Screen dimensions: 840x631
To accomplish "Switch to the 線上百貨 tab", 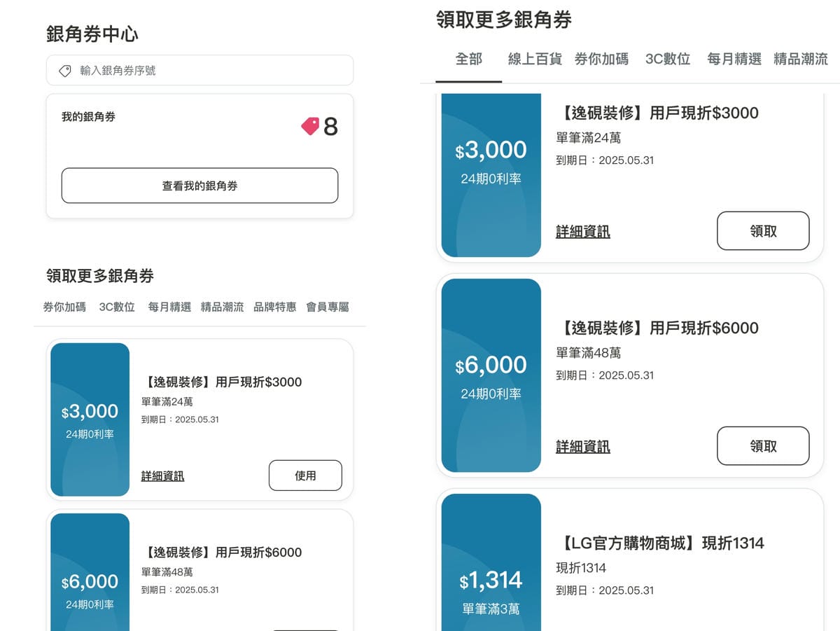I will tap(535, 60).
